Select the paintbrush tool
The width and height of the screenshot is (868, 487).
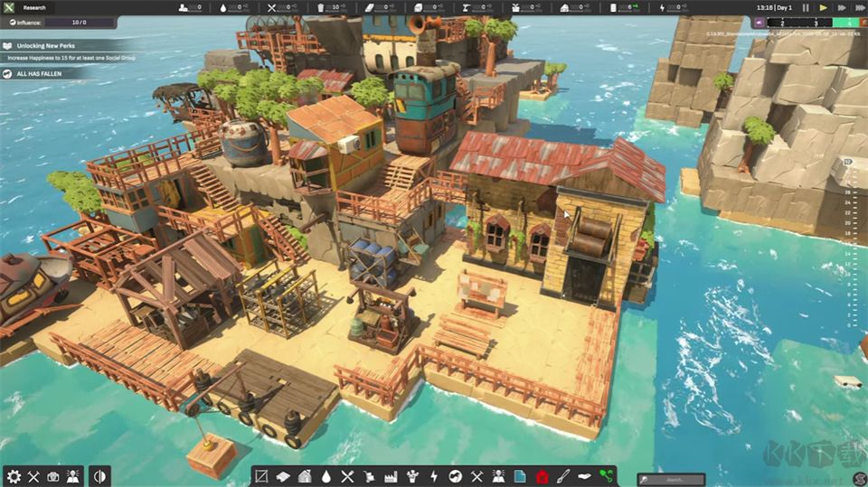click(x=563, y=476)
